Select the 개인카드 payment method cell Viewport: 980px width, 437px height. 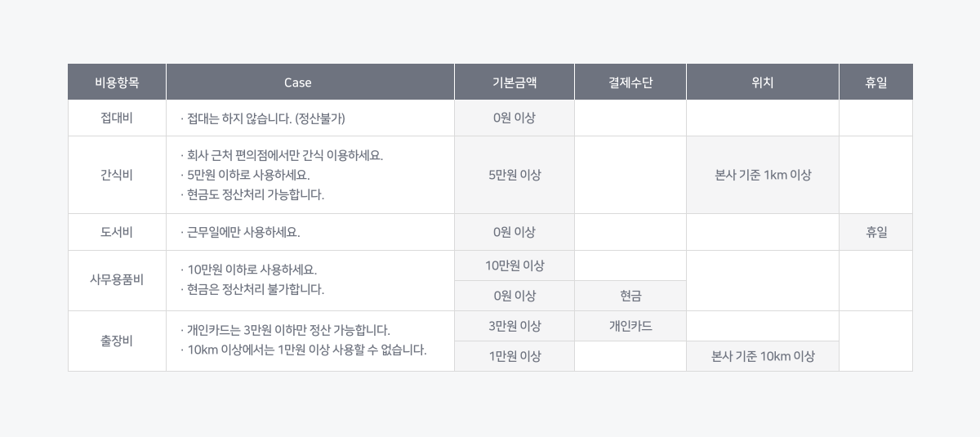tap(630, 326)
